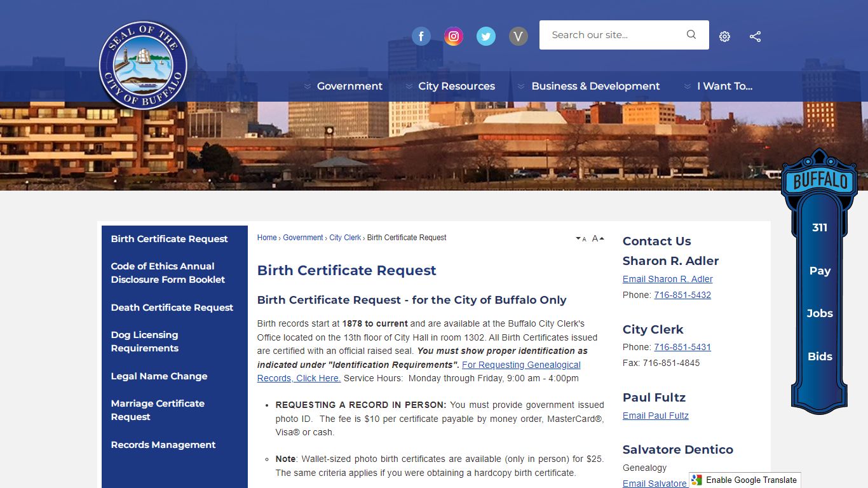Screen dimensions: 868x488
Task: Click phone number 716-851-5432
Action: click(682, 295)
